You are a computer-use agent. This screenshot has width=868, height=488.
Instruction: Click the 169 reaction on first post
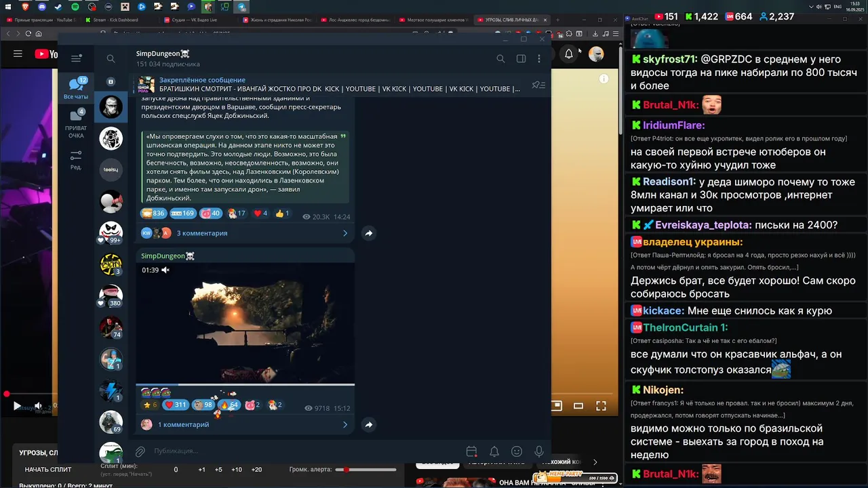[182, 213]
